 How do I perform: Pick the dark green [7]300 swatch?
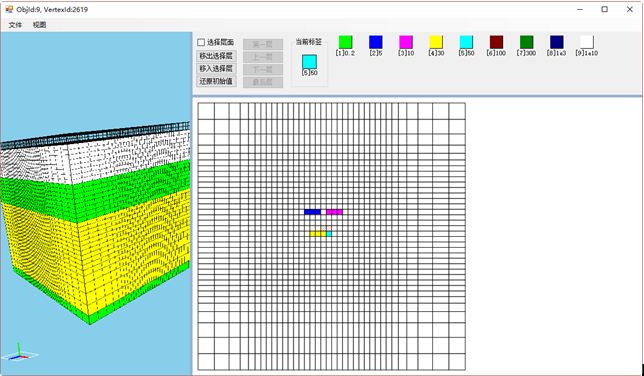pyautogui.click(x=527, y=42)
